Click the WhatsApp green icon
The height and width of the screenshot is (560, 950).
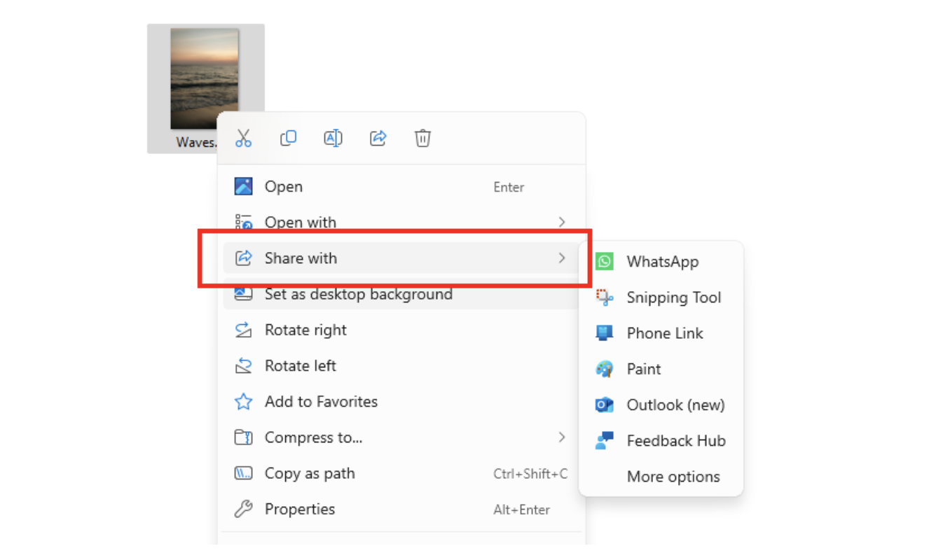click(x=604, y=261)
